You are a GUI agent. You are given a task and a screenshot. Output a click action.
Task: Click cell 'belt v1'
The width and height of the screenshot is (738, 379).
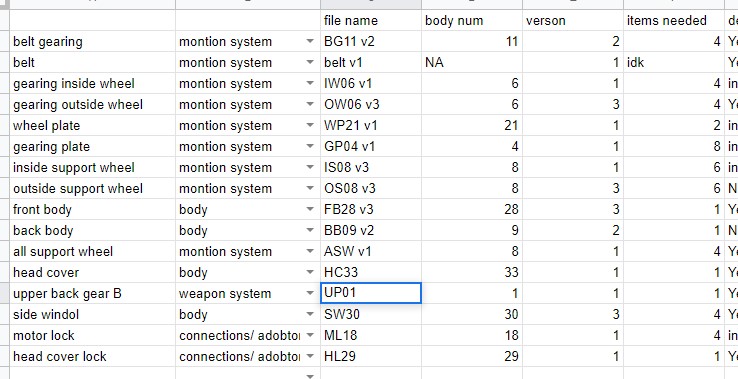[371, 63]
